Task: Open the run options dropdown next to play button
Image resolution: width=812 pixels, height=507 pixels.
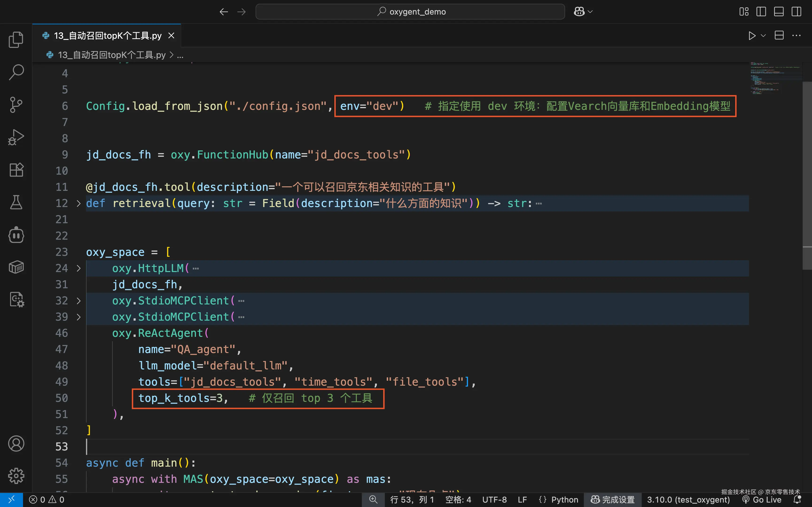Action: [763, 35]
